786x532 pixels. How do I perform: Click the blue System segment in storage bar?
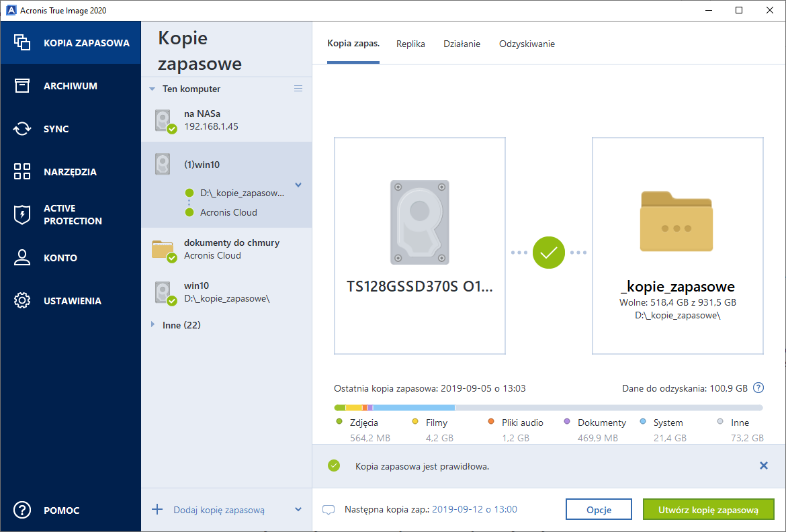click(414, 408)
